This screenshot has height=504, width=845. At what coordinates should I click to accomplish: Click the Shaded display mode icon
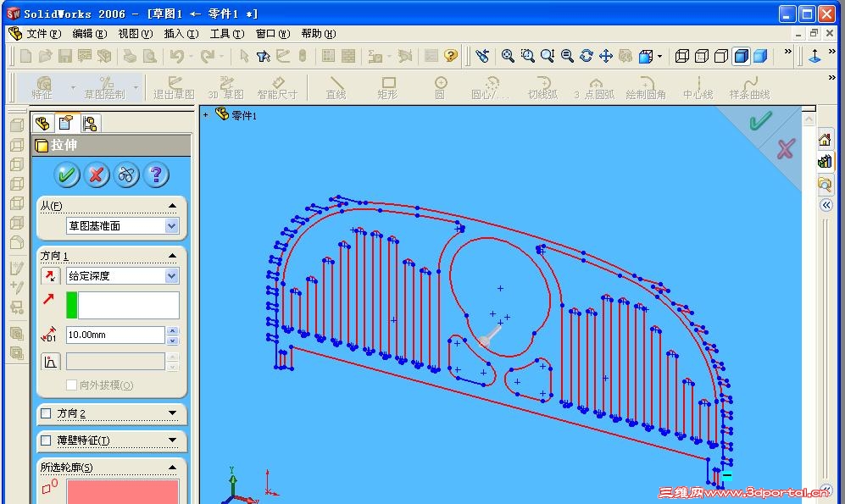(760, 56)
